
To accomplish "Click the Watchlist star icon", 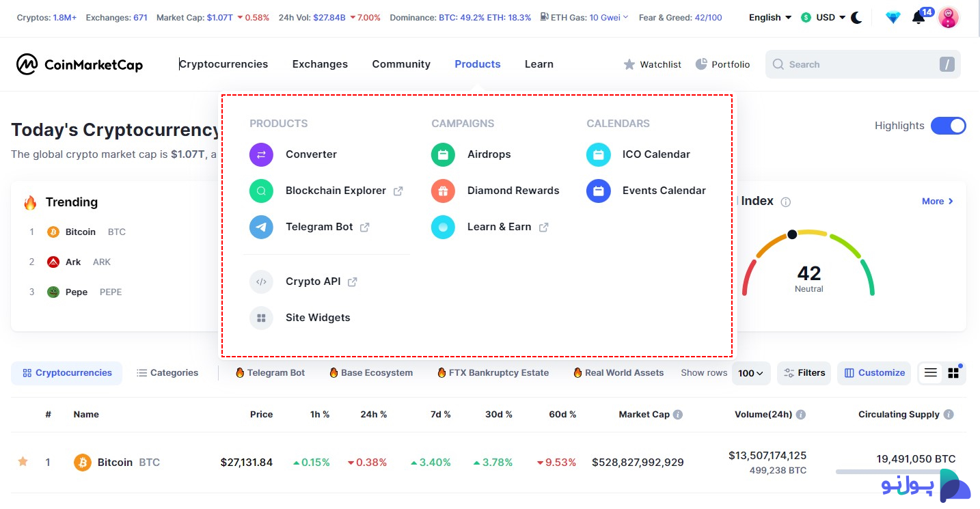I will point(629,64).
